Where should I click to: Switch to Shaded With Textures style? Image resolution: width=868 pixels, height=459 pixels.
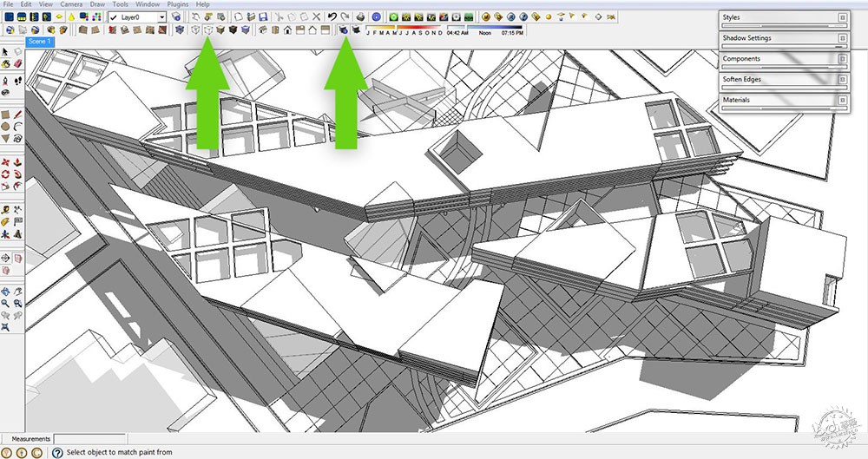point(233,30)
